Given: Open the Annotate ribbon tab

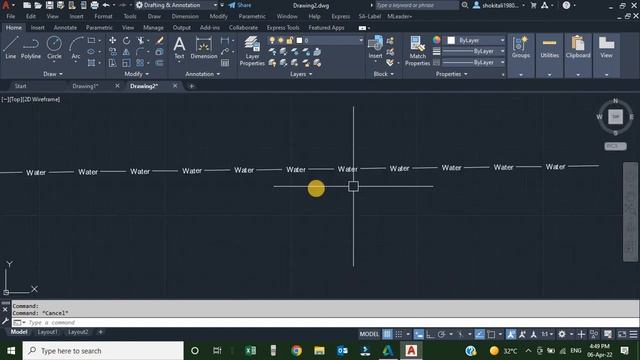Looking at the screenshot, I should [65, 28].
